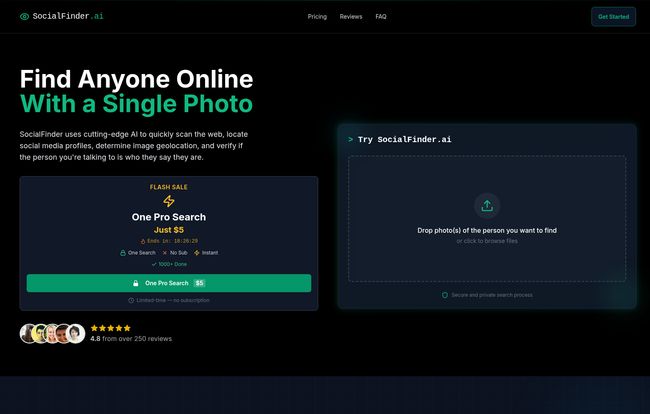Click the checkmark icon by 1000+ Done
650x414 pixels.
[154, 264]
